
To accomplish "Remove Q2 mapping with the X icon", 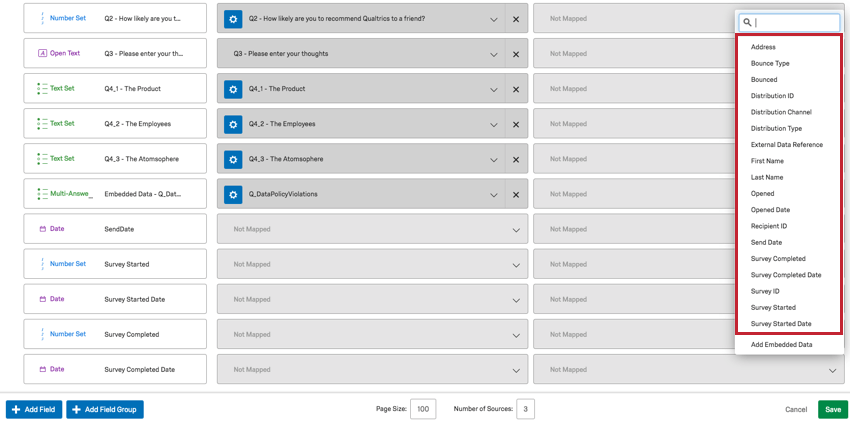I will 516,19.
